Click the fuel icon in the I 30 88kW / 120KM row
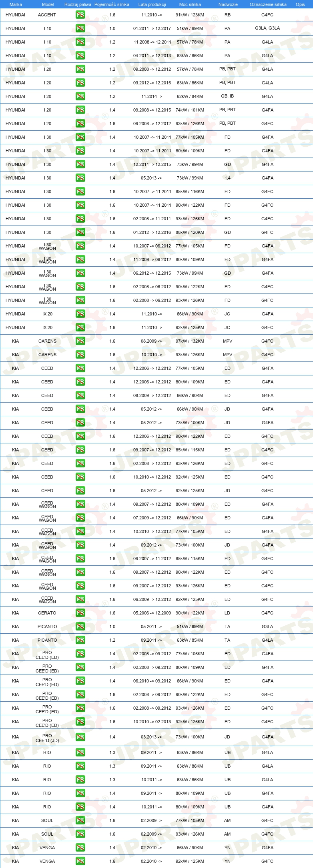The image size is (313, 868). pos(80,232)
